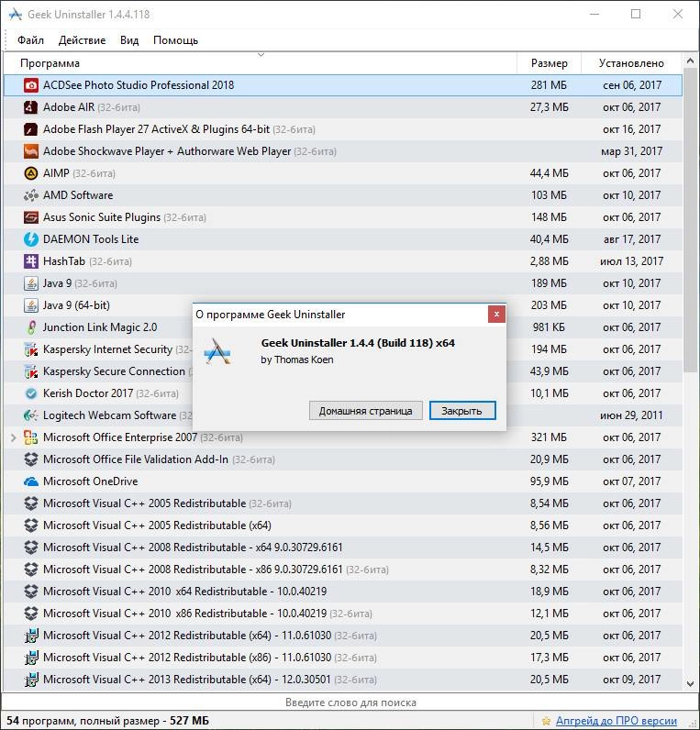Click the 281 МБ size cell
This screenshot has width=700, height=730.
[x=549, y=85]
